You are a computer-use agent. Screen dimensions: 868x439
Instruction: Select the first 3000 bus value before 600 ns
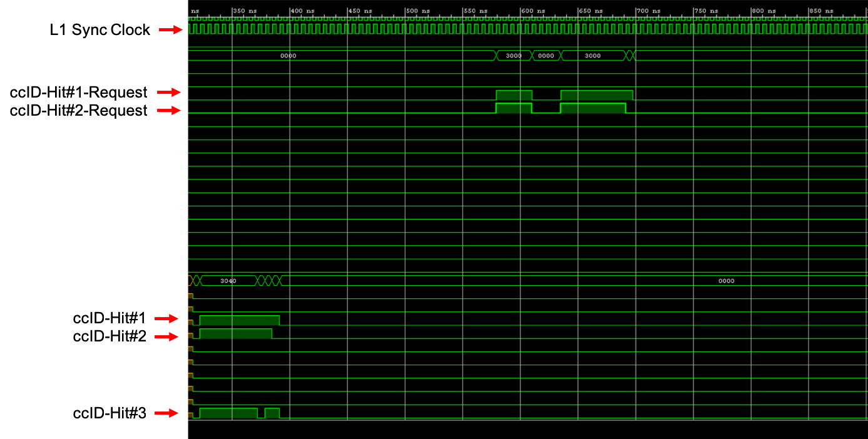(x=514, y=56)
